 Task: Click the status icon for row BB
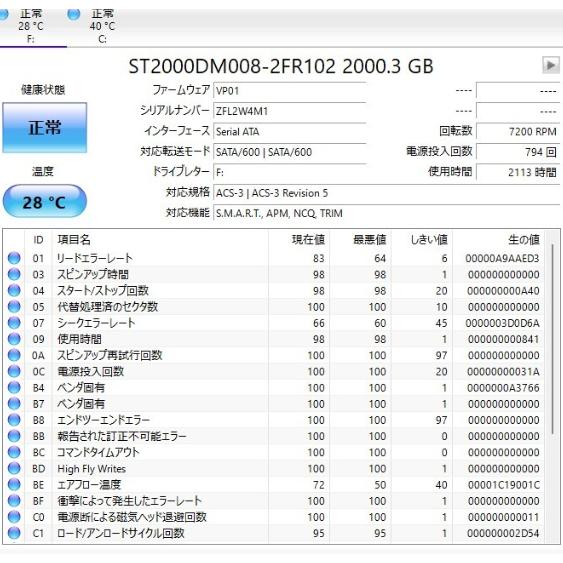[14, 436]
